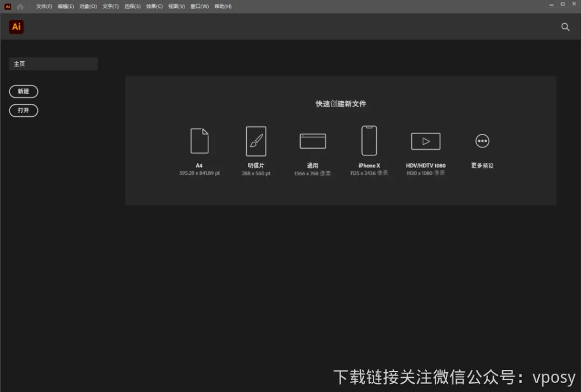
Task: Minimize the Illustrator window
Action: click(551, 5)
